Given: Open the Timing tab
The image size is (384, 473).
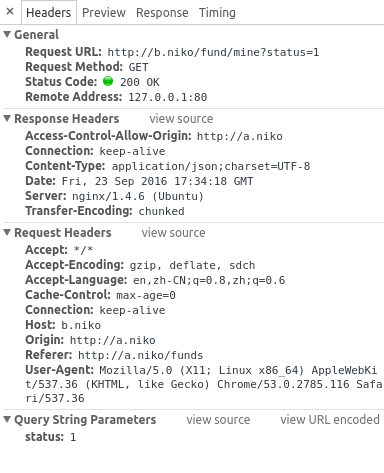Looking at the screenshot, I should point(217,13).
